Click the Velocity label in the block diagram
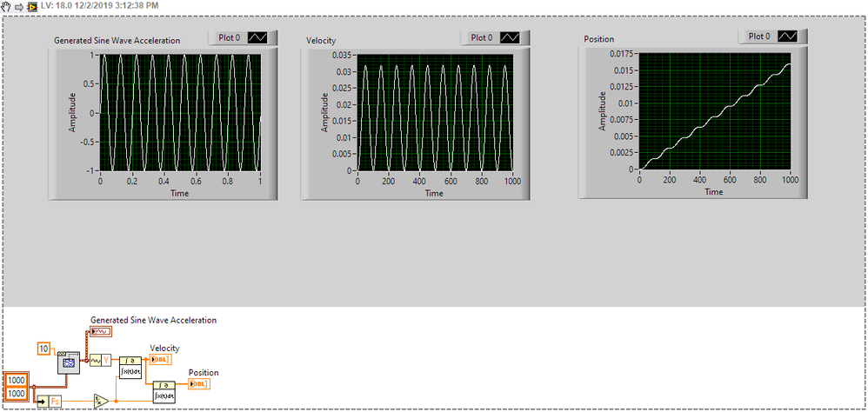868x412 pixels. click(165, 348)
